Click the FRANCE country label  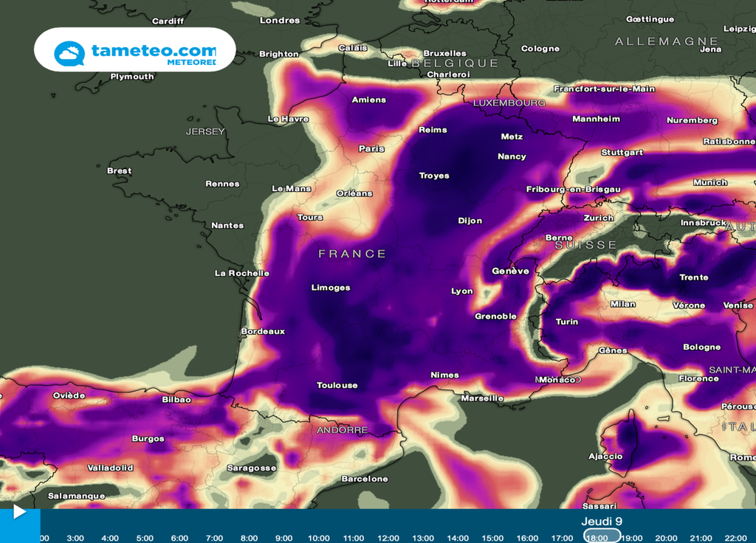click(352, 254)
